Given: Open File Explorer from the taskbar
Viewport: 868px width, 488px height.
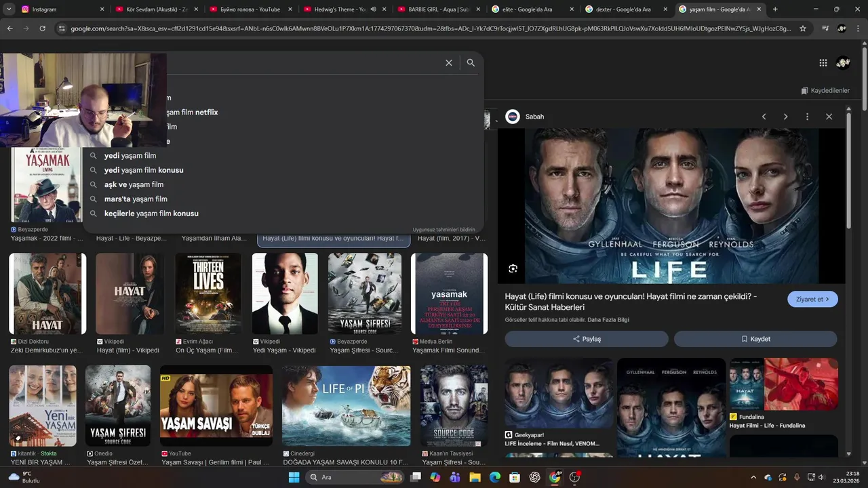Looking at the screenshot, I should [x=475, y=477].
